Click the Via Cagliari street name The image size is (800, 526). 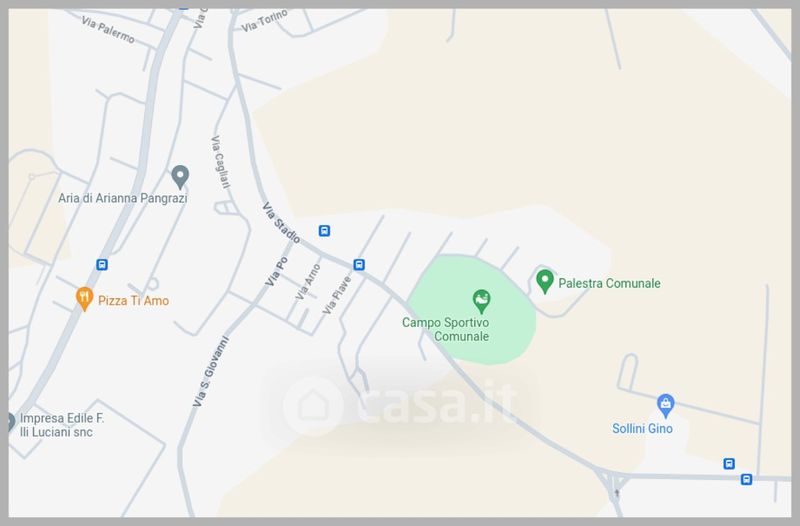click(220, 162)
